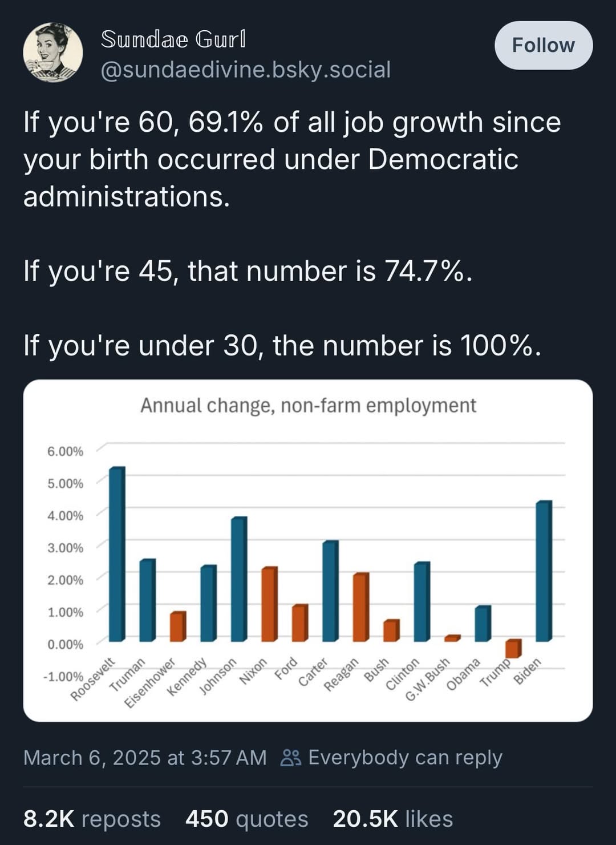This screenshot has height=845, width=616.
Task: Open the Sundae Gurl display name
Action: pos(173,39)
